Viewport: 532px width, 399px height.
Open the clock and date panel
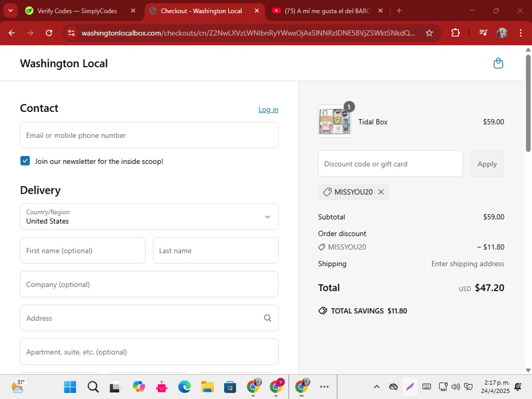click(x=495, y=387)
